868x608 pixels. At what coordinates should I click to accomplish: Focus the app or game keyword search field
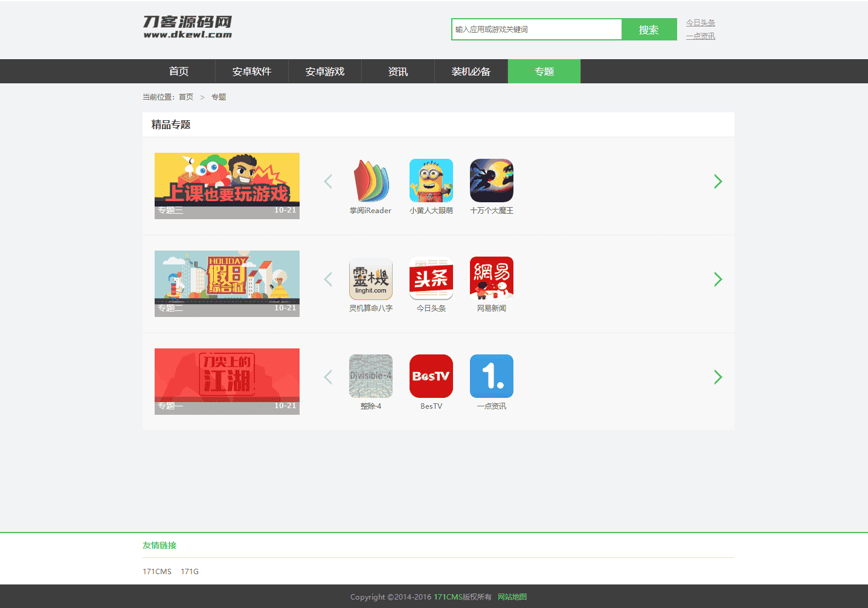[537, 30]
